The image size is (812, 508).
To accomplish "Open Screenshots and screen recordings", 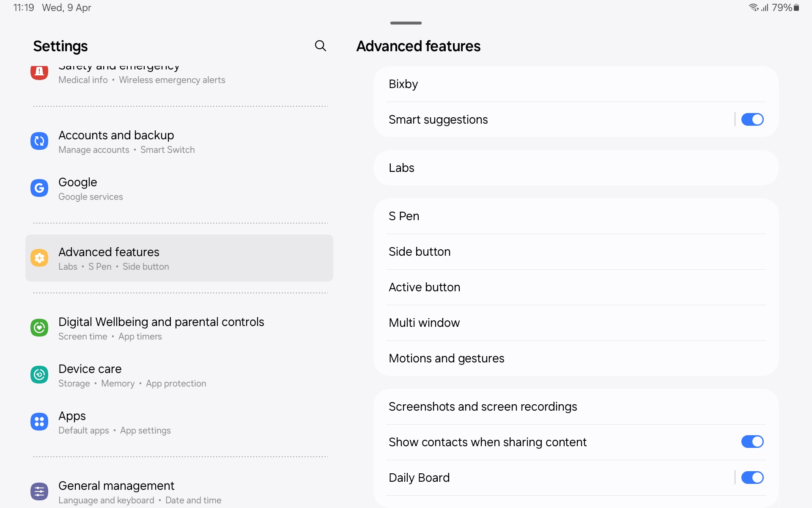I will [x=575, y=406].
